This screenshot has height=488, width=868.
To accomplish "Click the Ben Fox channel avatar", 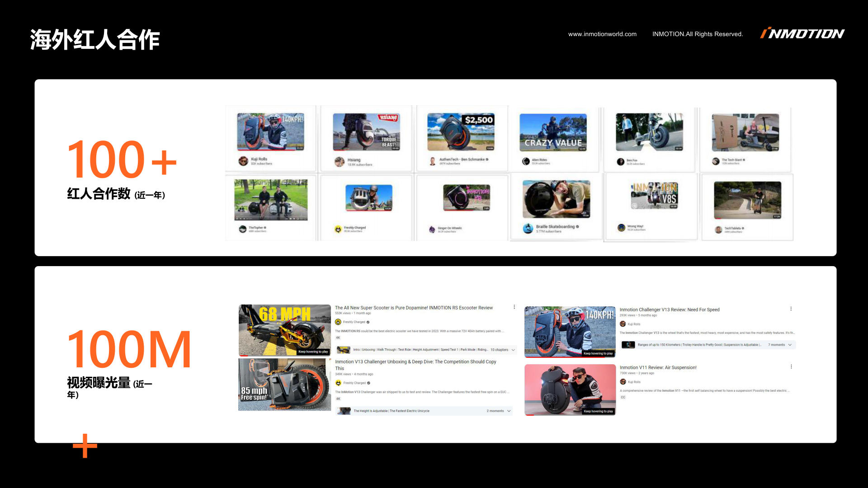I will click(621, 162).
